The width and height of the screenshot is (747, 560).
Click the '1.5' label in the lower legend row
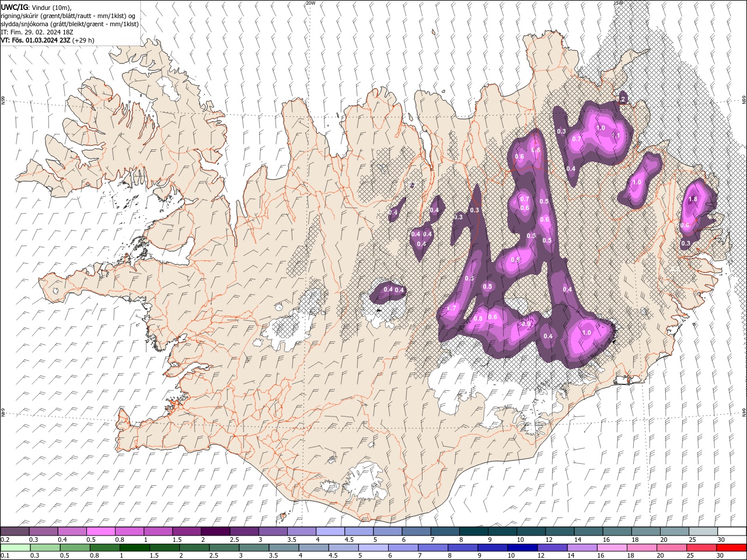click(x=154, y=556)
